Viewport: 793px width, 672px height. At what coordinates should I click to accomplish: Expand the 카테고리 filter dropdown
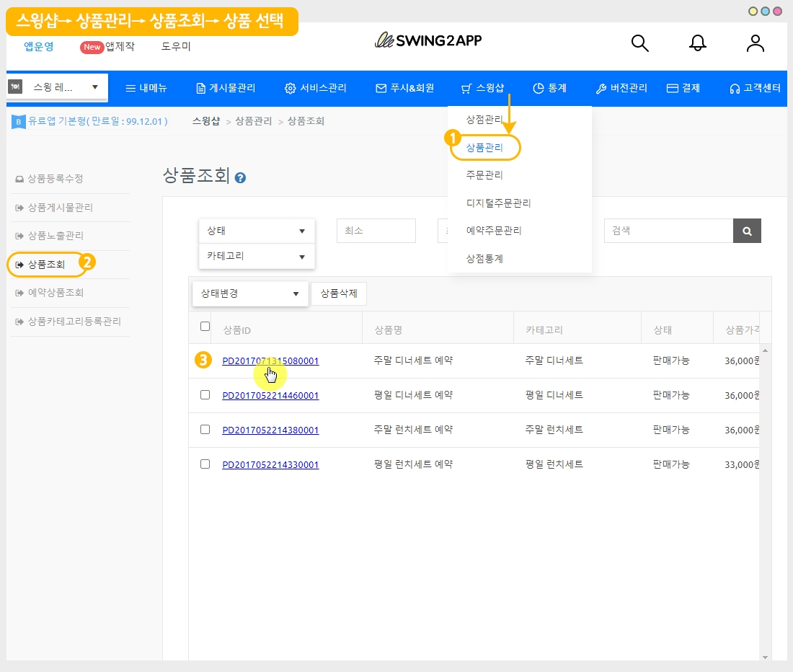(257, 256)
